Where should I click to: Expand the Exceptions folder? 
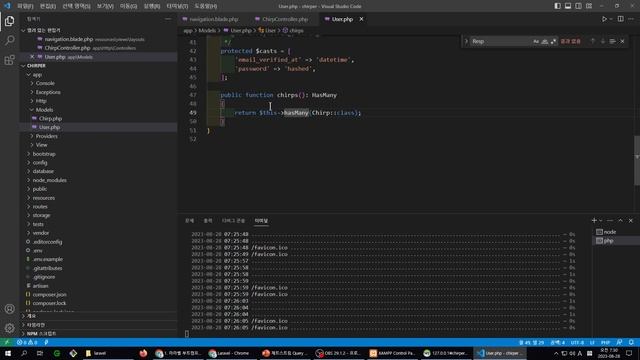coord(32,92)
